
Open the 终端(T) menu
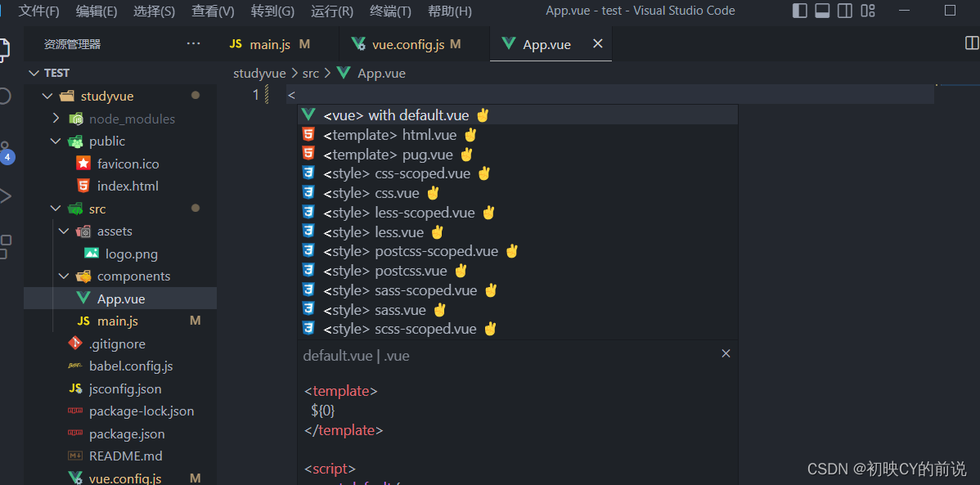[x=391, y=11]
